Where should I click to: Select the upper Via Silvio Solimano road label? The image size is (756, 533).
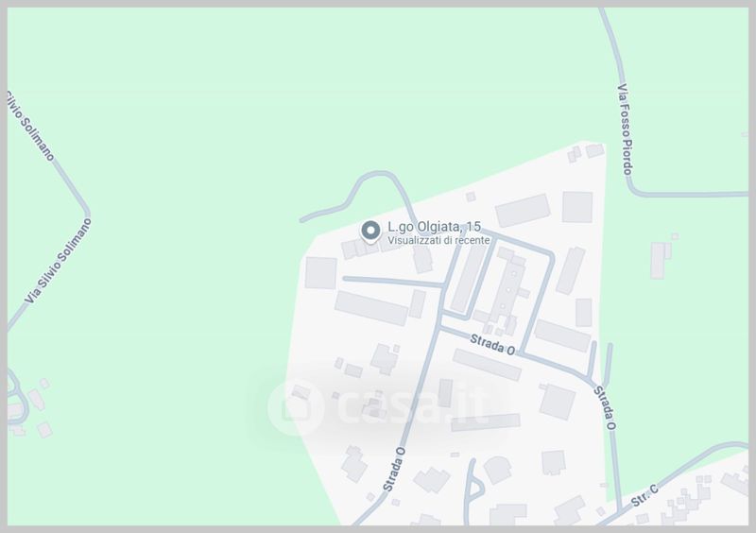click(x=30, y=126)
